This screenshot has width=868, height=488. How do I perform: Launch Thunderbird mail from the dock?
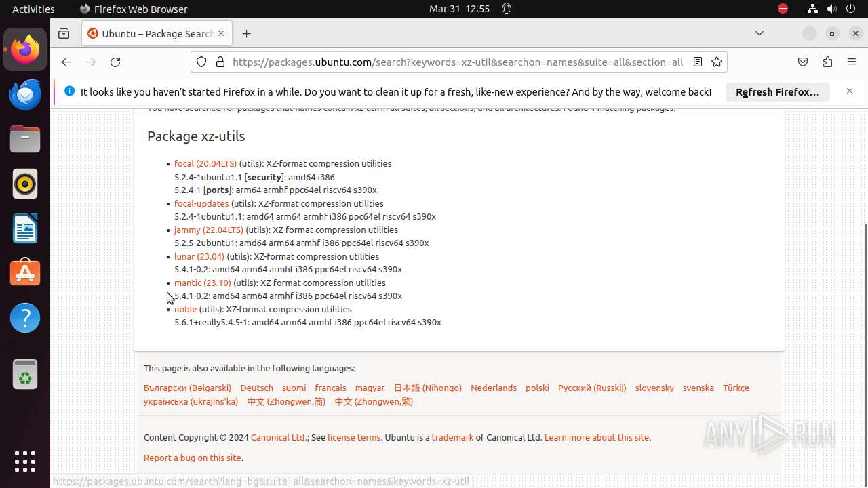click(x=25, y=94)
